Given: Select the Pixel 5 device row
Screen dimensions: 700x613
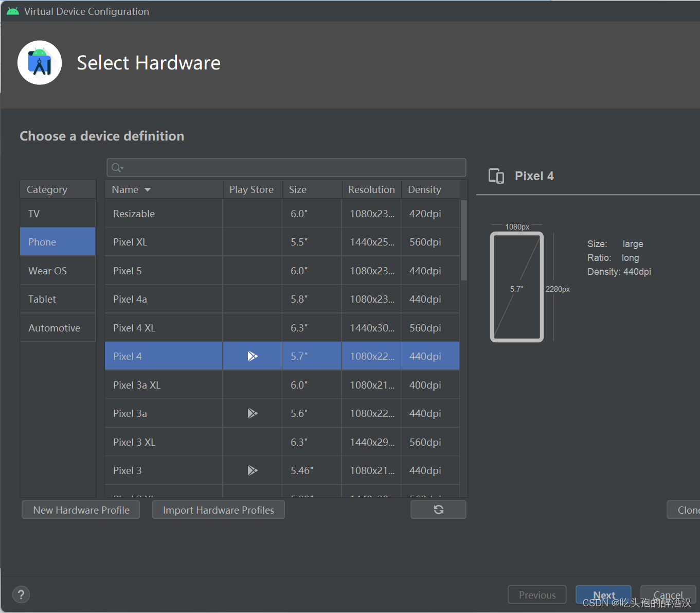Looking at the screenshot, I should point(282,271).
